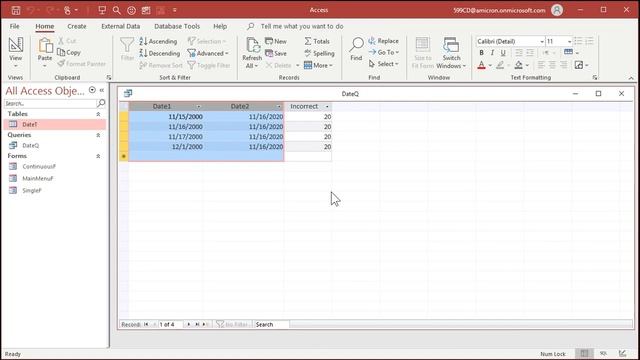Toggle Underline formatting
Screen dimensions: 640x360
[x=503, y=53]
